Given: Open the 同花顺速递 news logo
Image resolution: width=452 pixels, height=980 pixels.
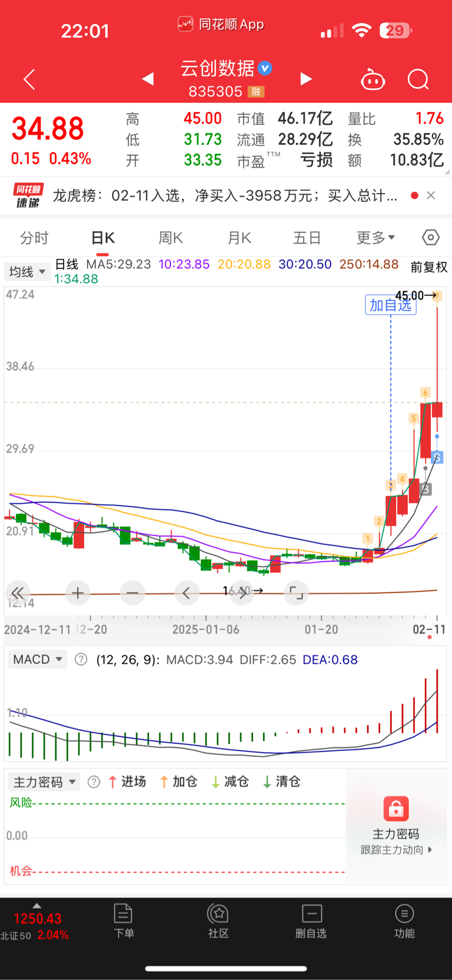Looking at the screenshot, I should pos(28,195).
